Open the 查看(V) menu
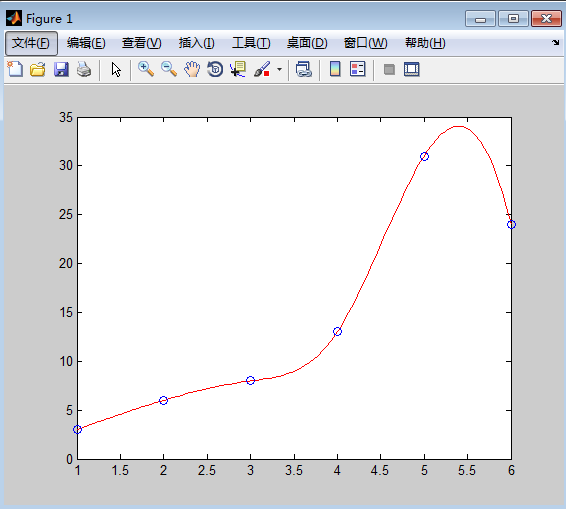This screenshot has height=509, width=566. pos(142,43)
